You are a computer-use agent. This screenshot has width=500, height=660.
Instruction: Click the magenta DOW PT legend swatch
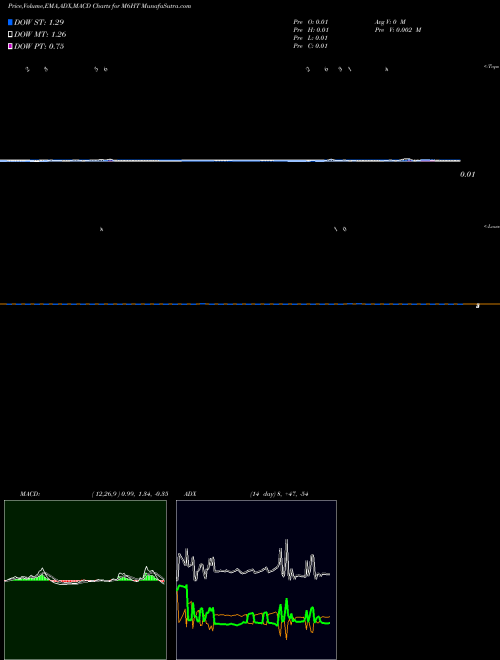(x=10, y=46)
